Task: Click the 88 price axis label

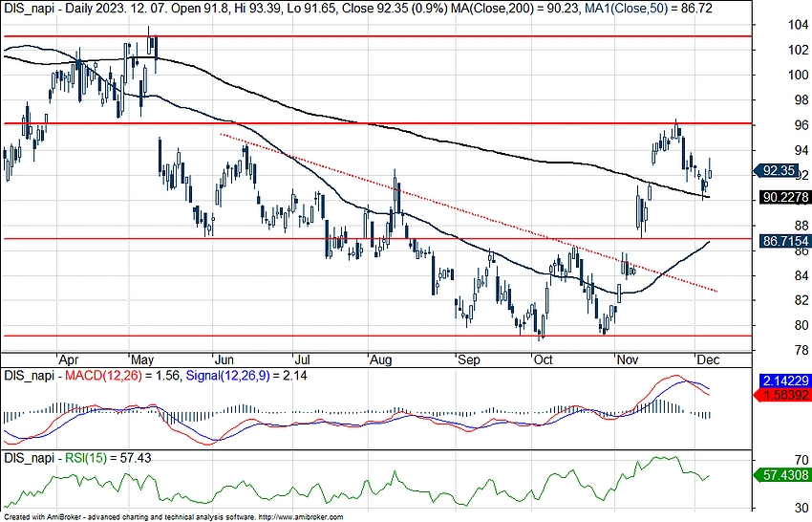Action: click(x=801, y=226)
